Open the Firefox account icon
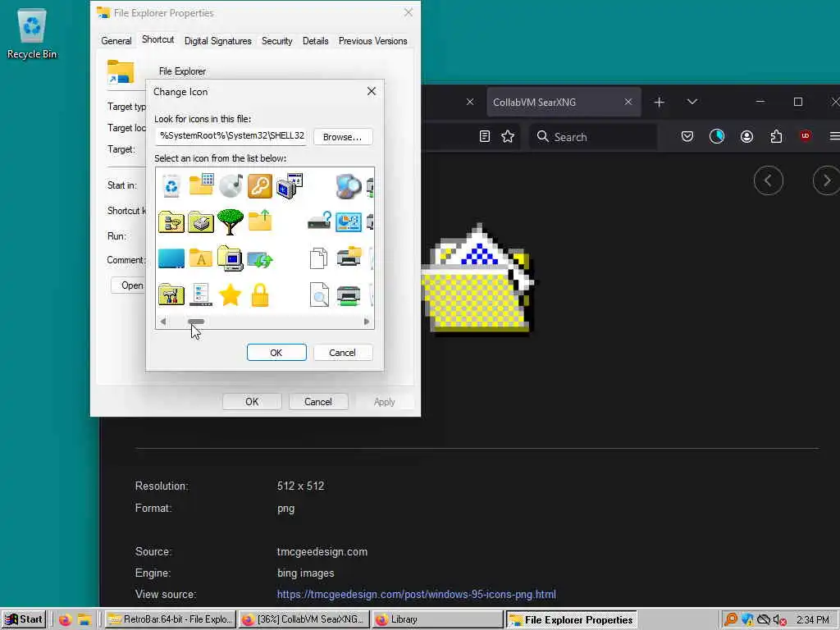 click(746, 137)
